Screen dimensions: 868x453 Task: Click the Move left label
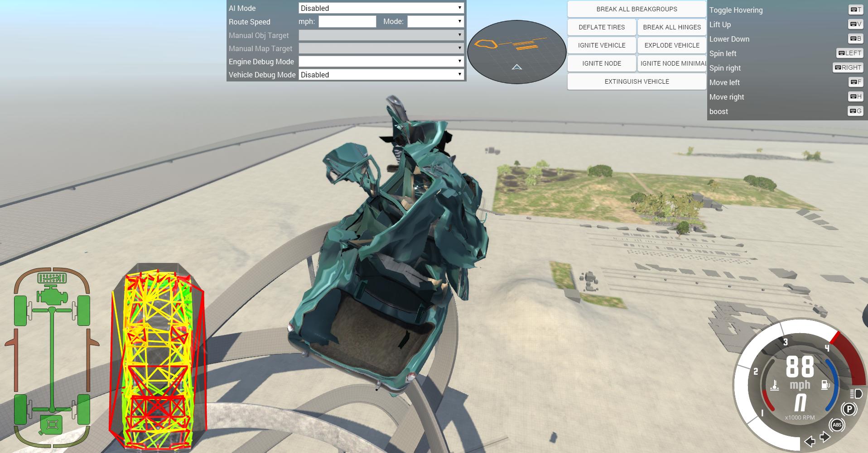click(x=724, y=82)
